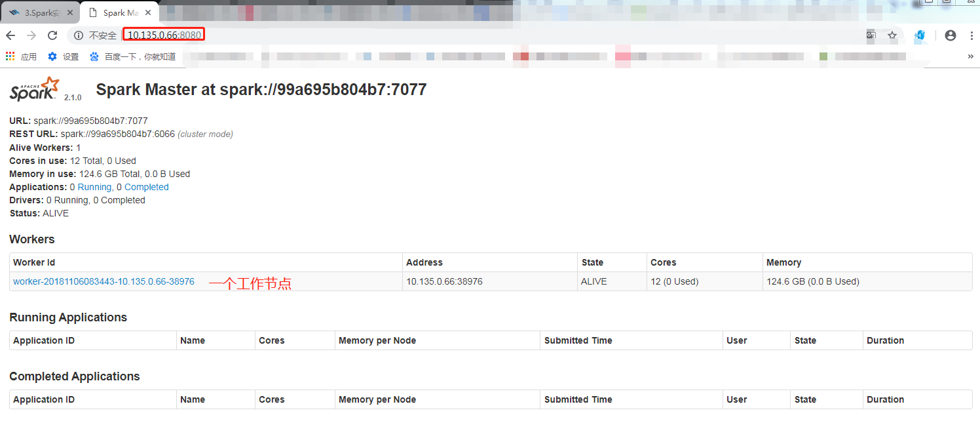Click the Cores in use: 12 Total line

73,161
